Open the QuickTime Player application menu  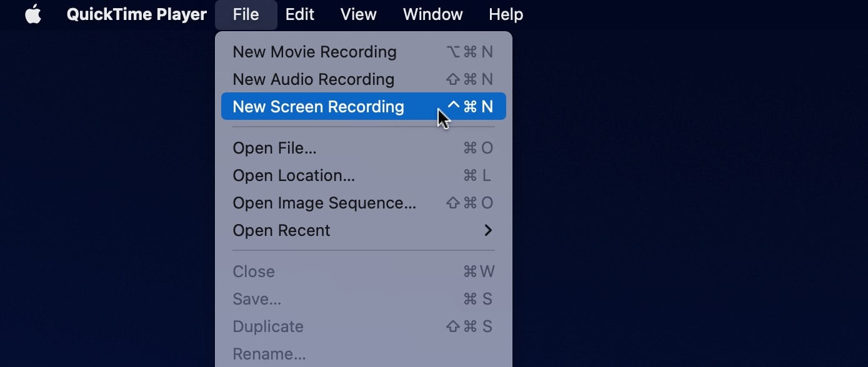click(x=136, y=14)
